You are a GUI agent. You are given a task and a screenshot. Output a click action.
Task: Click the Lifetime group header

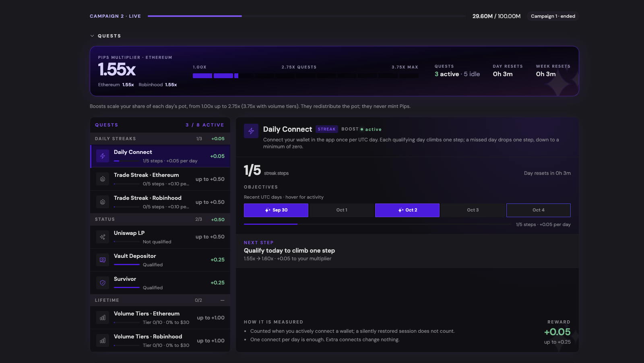click(160, 300)
